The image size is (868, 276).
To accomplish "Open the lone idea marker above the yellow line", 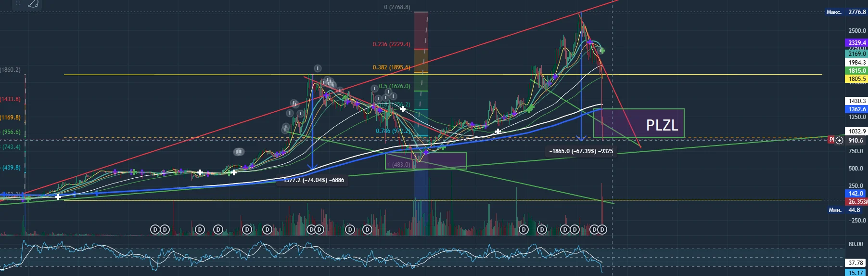I will [x=317, y=68].
